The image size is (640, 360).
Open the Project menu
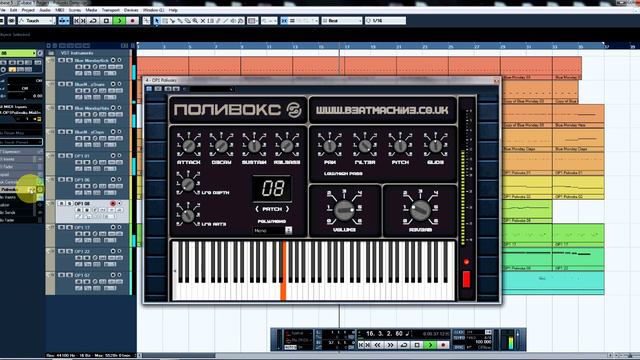tap(28, 10)
